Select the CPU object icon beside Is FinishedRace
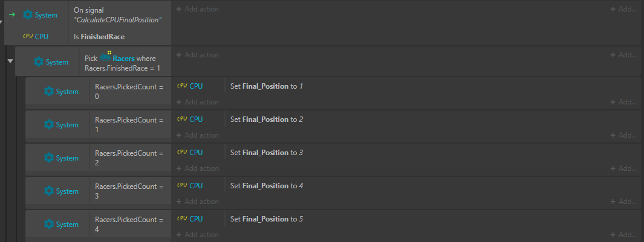This screenshot has height=242, width=644. click(x=28, y=36)
